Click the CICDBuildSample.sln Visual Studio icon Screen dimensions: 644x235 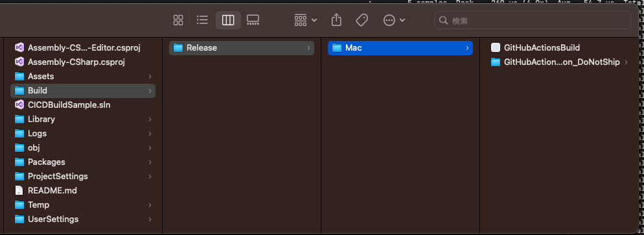(19, 105)
